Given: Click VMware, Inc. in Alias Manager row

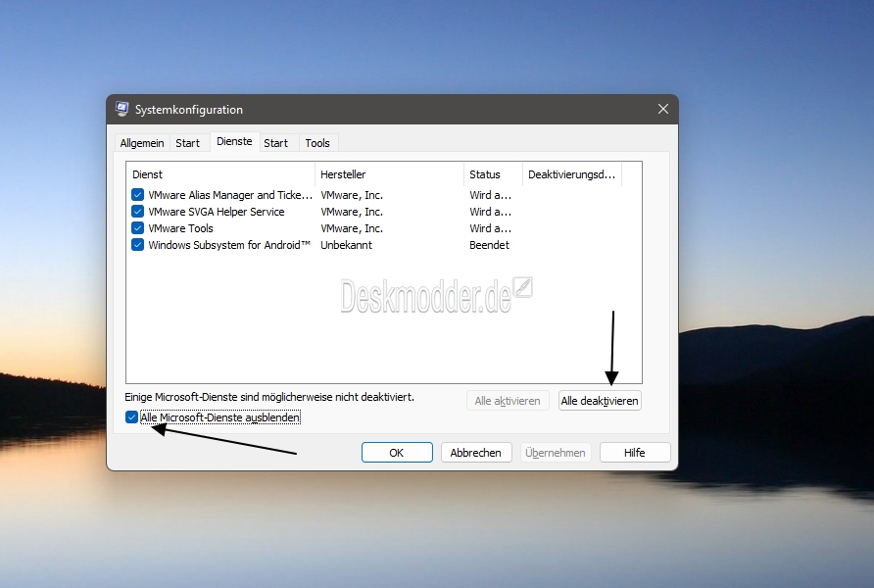Looking at the screenshot, I should click(352, 195).
